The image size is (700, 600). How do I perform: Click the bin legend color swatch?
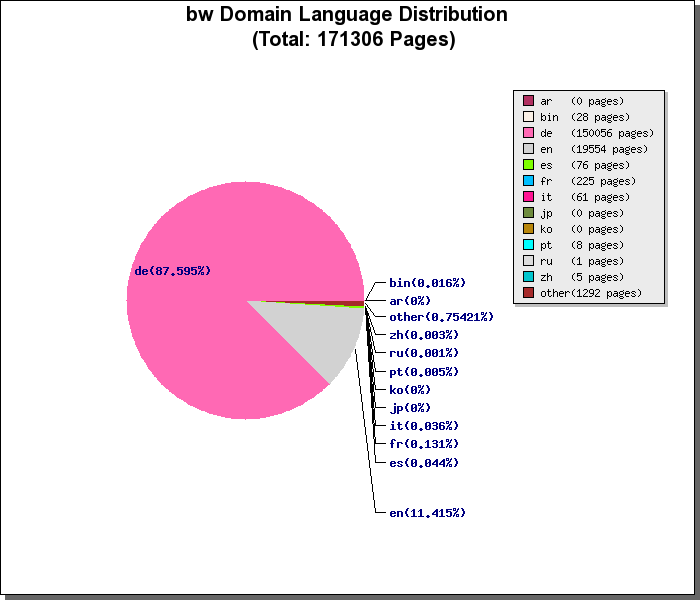pos(528,117)
